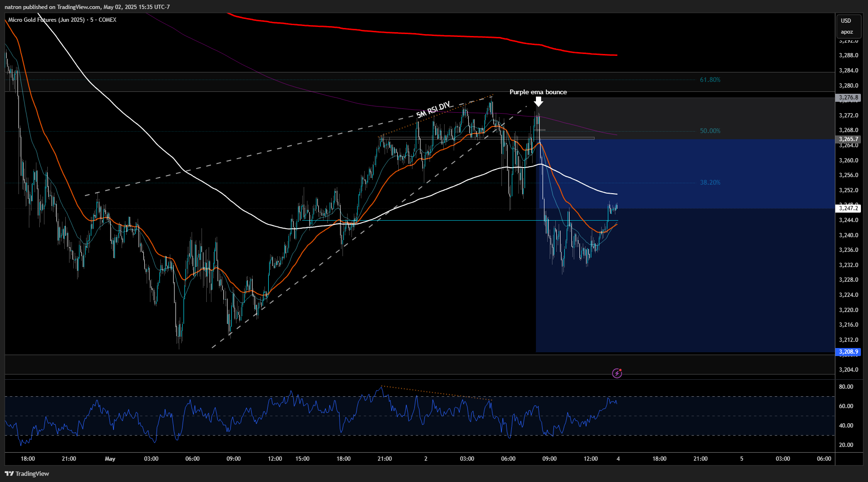Image resolution: width=868 pixels, height=482 pixels.
Task: Click the 38.20% Fibonacci level label
Action: pyautogui.click(x=710, y=182)
